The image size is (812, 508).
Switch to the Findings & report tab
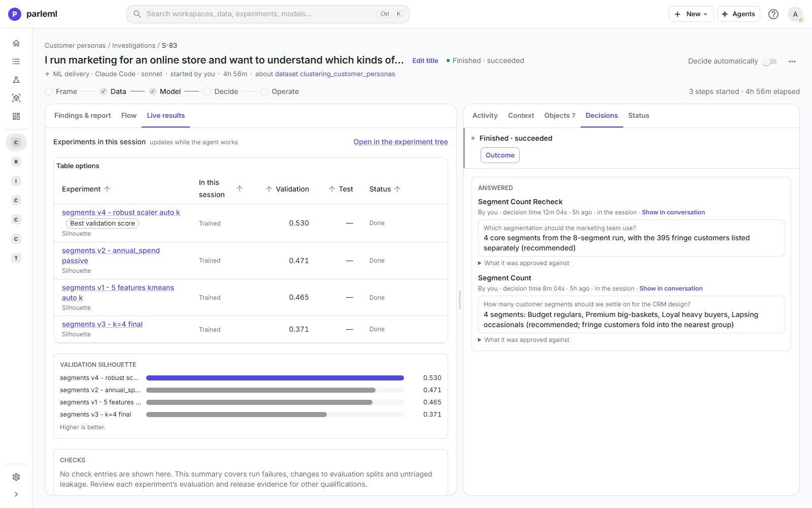83,116
